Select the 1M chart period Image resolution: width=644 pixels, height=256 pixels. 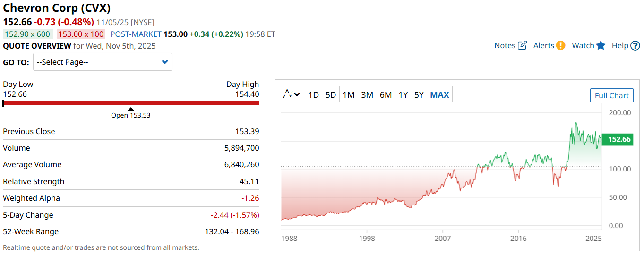(x=349, y=95)
